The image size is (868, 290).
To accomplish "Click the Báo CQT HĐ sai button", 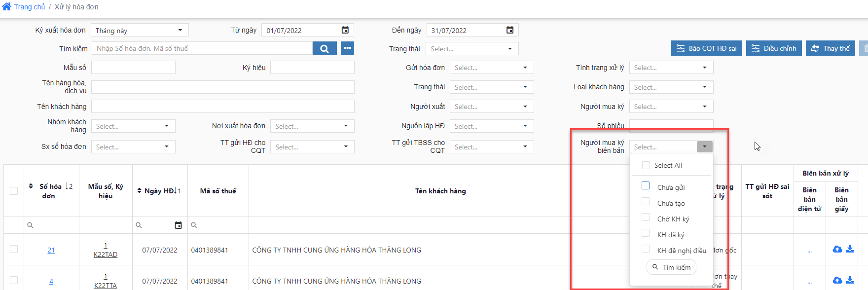I will click(x=706, y=48).
